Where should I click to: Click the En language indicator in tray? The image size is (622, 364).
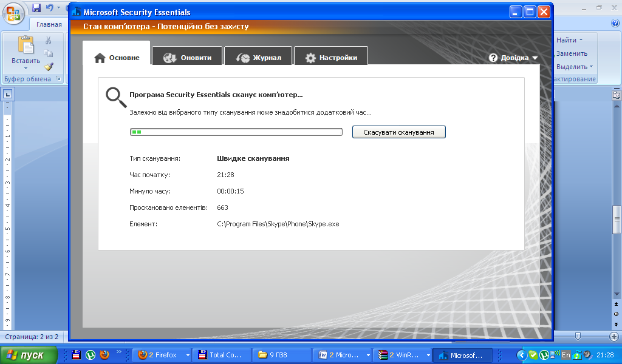566,355
